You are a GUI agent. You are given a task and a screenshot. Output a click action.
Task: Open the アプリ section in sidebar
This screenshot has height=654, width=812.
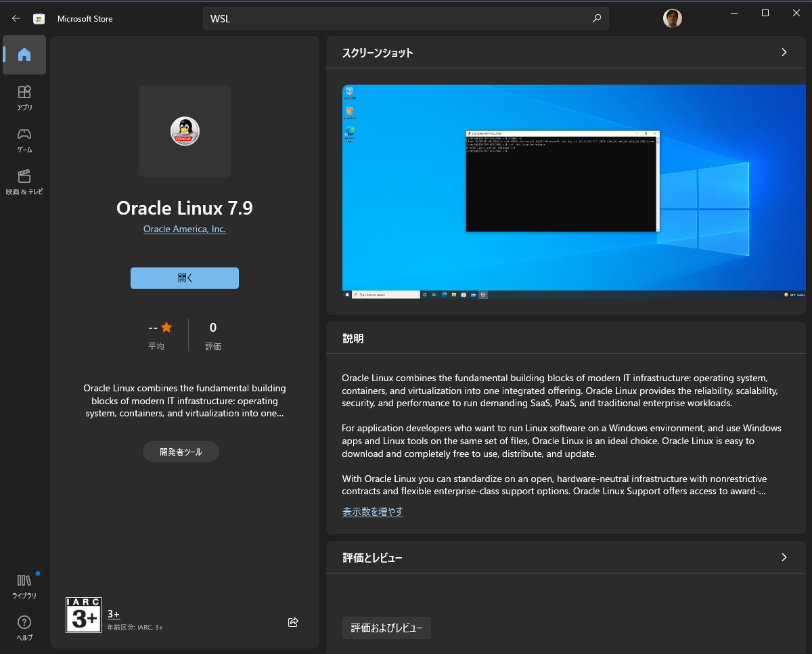(x=24, y=97)
